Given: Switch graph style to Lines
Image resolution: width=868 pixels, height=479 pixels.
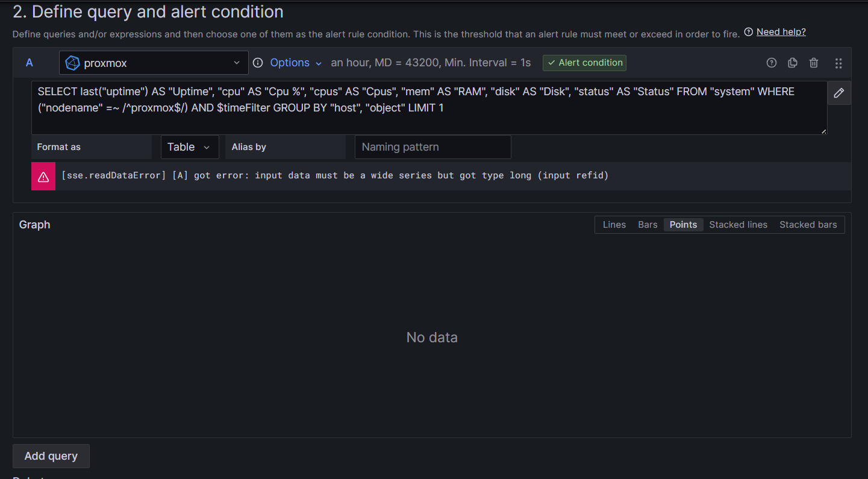Looking at the screenshot, I should click(614, 225).
